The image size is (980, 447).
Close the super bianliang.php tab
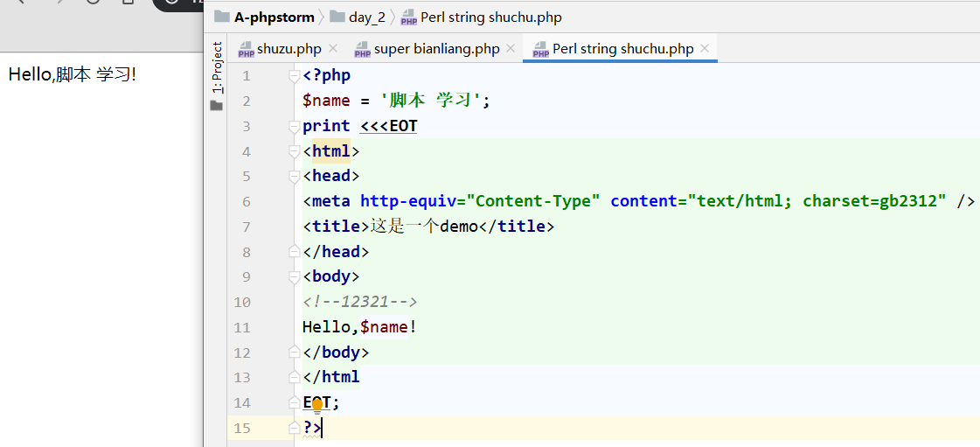pyautogui.click(x=511, y=49)
